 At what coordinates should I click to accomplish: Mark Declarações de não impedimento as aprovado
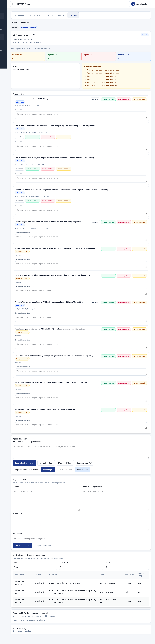click(32, 201)
